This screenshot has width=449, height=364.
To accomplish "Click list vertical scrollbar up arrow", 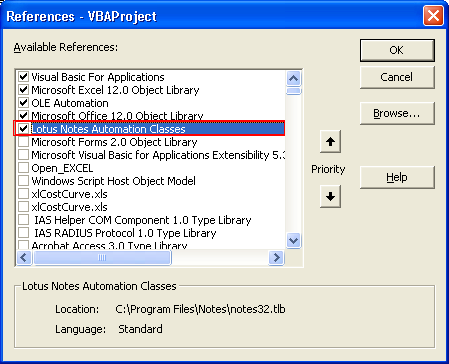I will [x=294, y=79].
